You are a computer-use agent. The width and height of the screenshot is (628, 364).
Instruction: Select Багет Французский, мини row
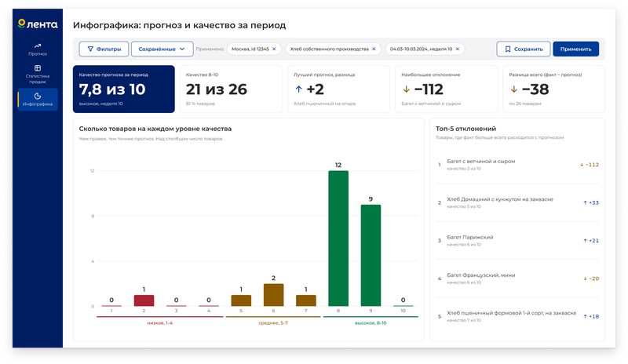pos(517,278)
